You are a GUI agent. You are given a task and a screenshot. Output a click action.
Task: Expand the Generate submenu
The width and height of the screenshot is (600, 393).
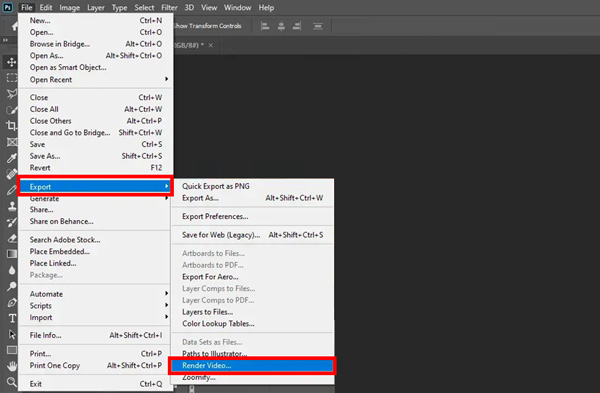coord(96,198)
